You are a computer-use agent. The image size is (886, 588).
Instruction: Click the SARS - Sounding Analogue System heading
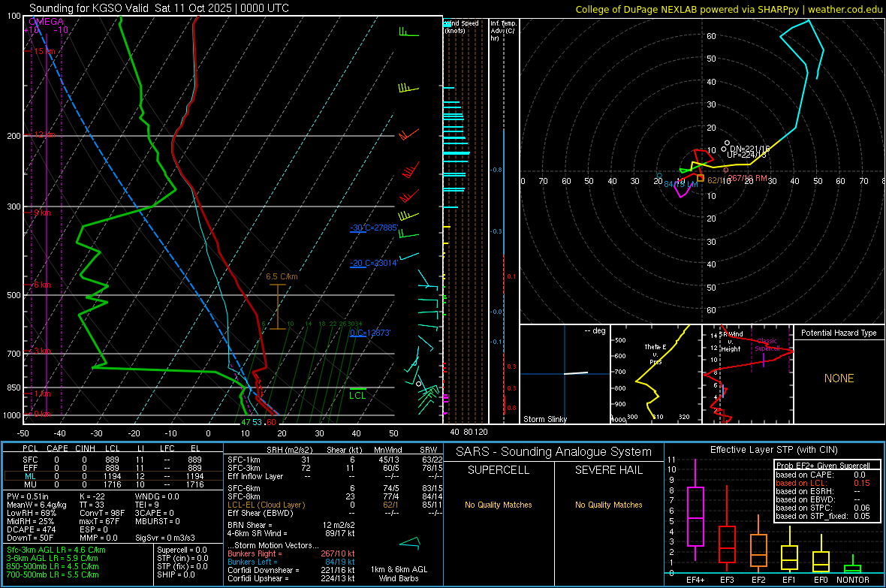pos(554,452)
